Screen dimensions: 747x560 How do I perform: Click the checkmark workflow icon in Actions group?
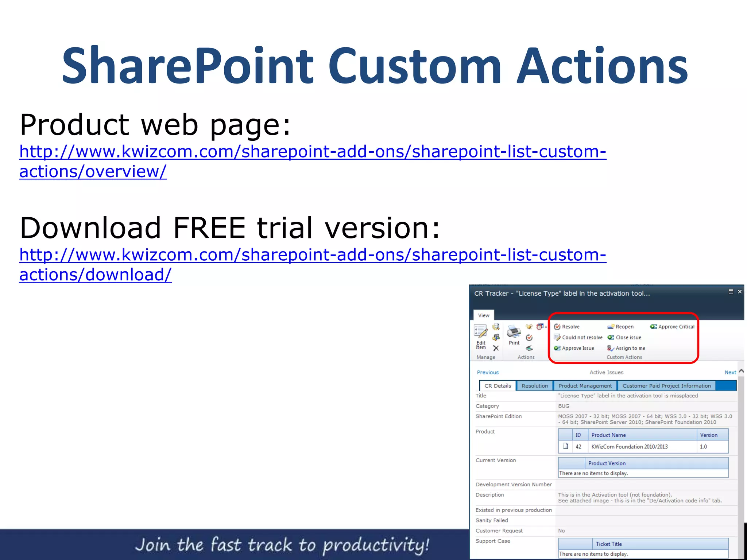tap(529, 338)
